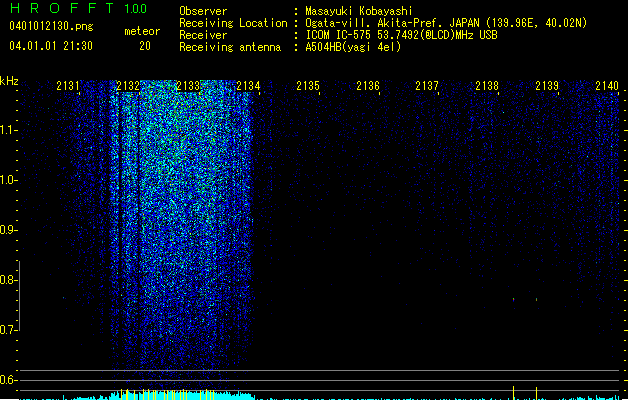The image size is (629, 400).
Task: Click observer name Masayuki Kobayashi
Action: [359, 11]
